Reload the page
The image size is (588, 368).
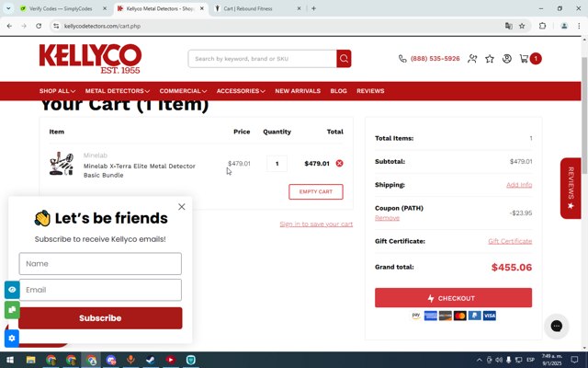point(39,26)
